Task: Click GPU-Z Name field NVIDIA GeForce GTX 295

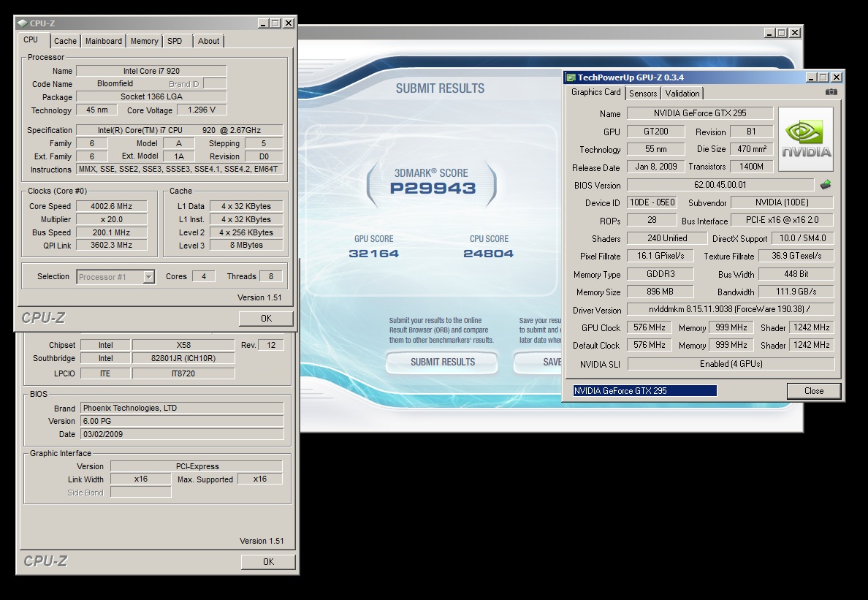Action: tap(700, 113)
